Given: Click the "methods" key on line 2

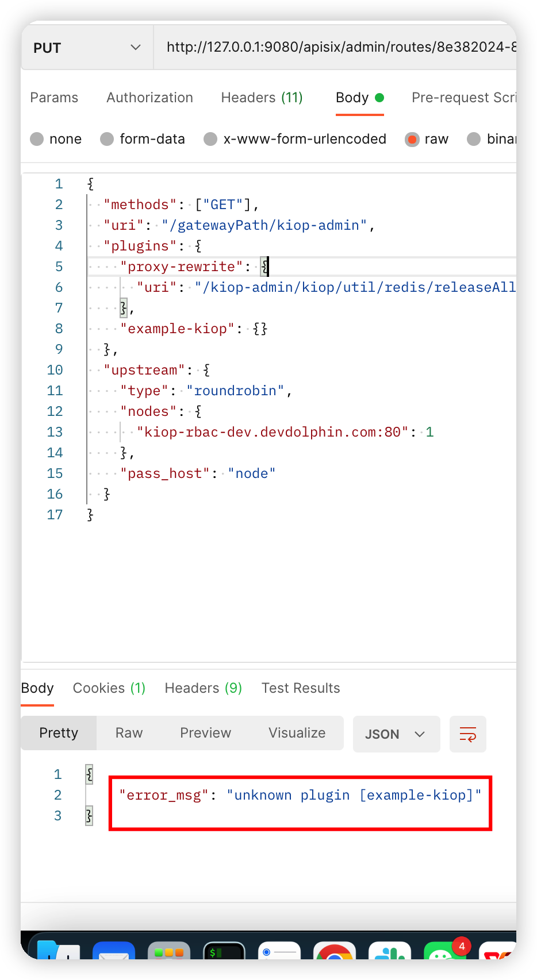Looking at the screenshot, I should [x=140, y=205].
